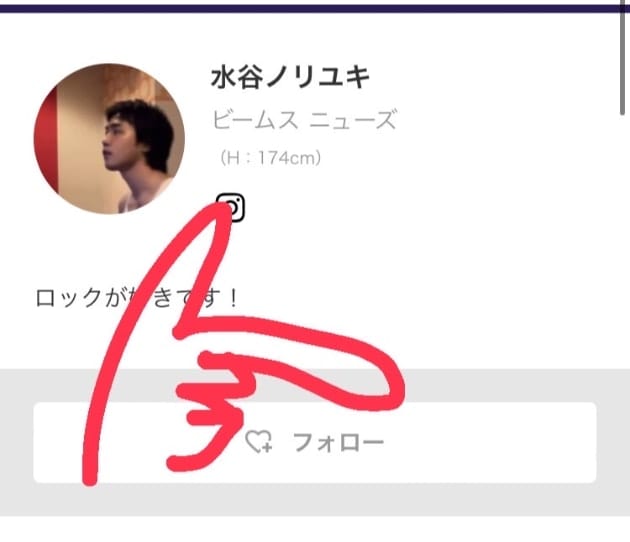Tap the circular profile photo
The image size is (630, 542).
(x=109, y=139)
